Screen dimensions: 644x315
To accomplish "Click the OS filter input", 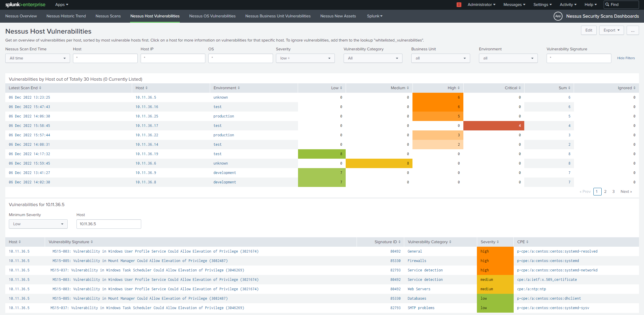I will 241,58.
